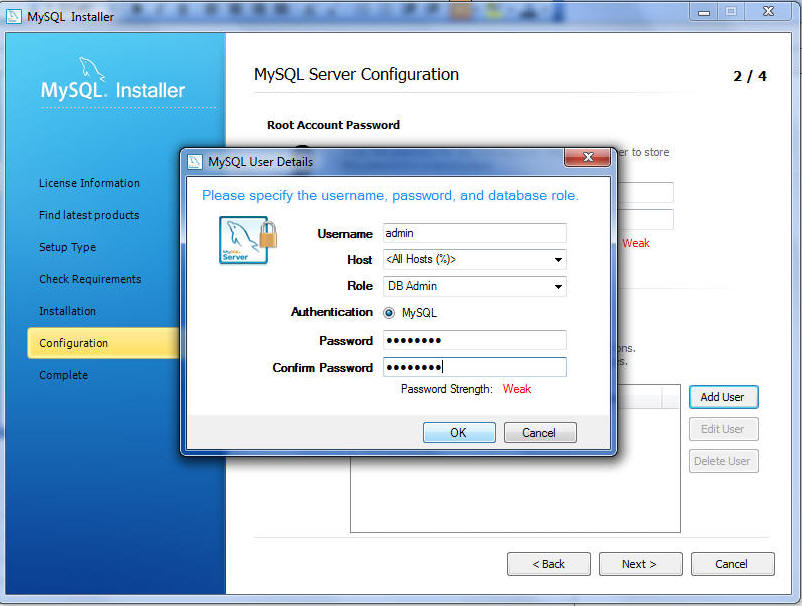
Task: Click the MySQL Installer title bar icon
Action: click(14, 16)
